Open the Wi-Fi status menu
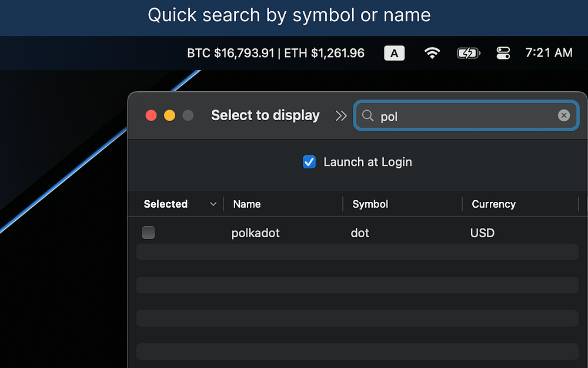This screenshot has width=588, height=368. pos(432,53)
